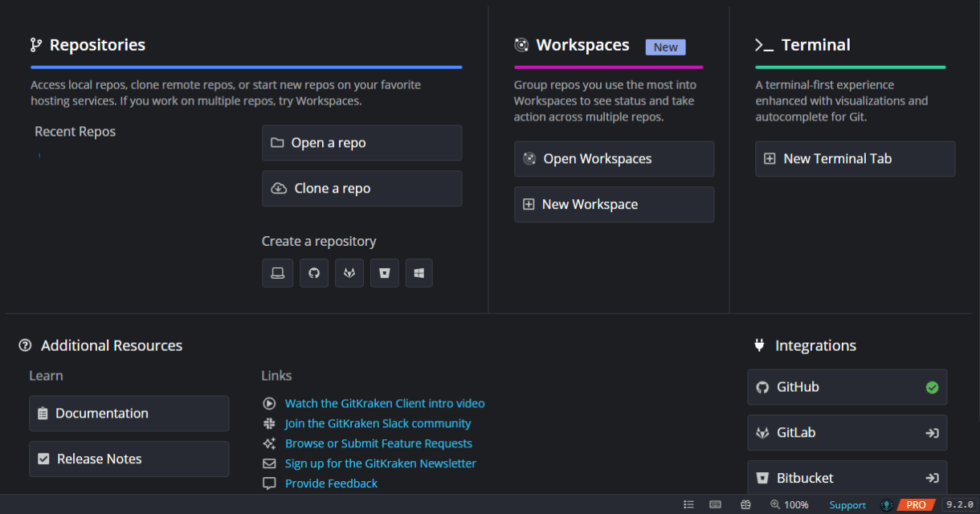Create a repository on GitLab
Screen dimensions: 980x514
[349, 273]
